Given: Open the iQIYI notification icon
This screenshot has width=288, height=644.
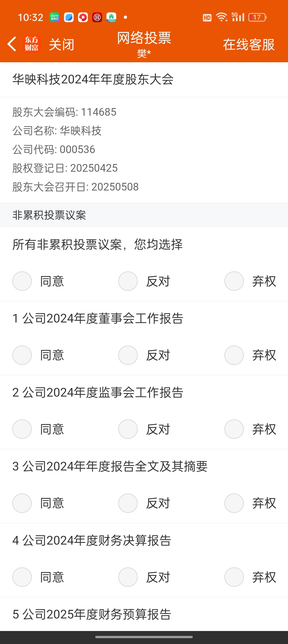Looking at the screenshot, I should click(x=55, y=17).
